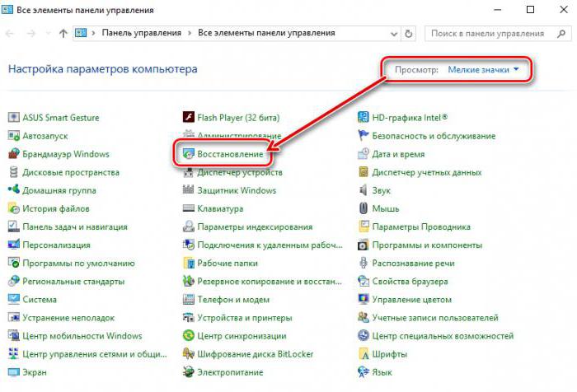Viewport: 577px width, 392px height.
Task: Open Диспетчер учетных данных link
Action: point(426,172)
